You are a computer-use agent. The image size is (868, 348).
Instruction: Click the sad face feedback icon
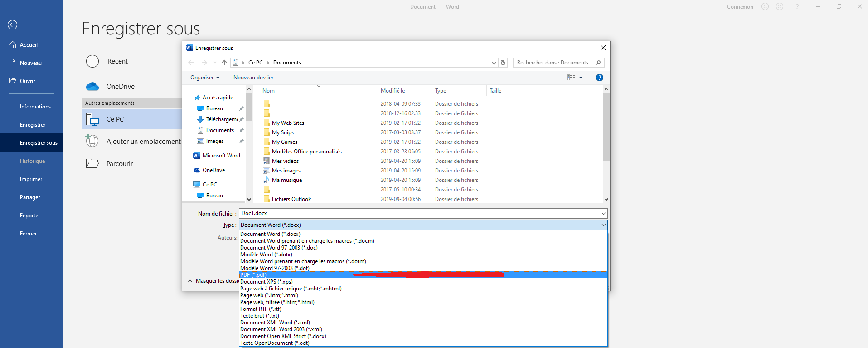[x=780, y=6]
